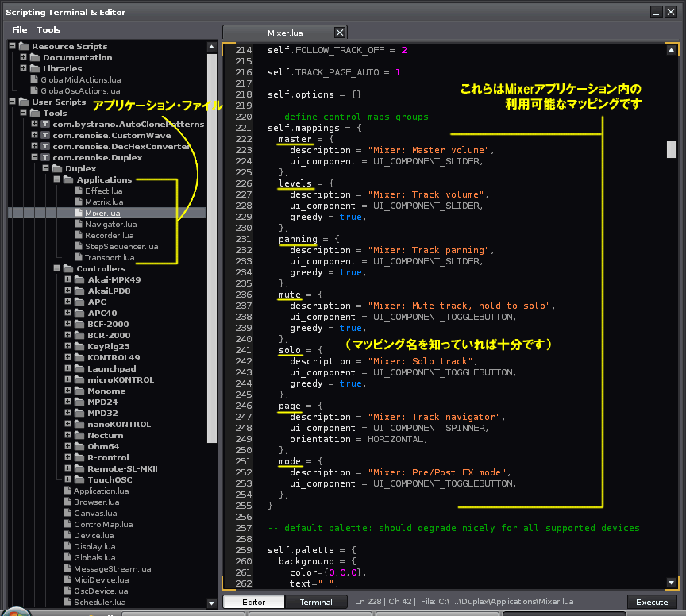This screenshot has height=616, width=686.
Task: Switch to the Terminal view
Action: tap(316, 602)
